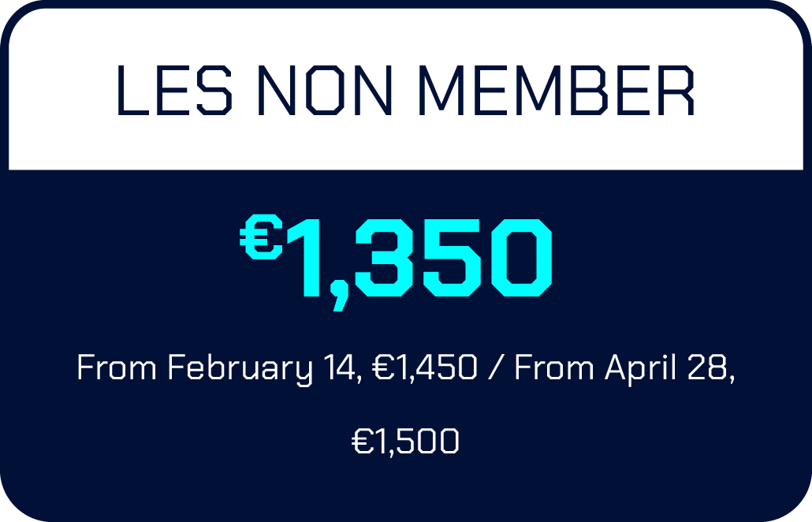Click the €1,500 amount on the last line
Screen dimensions: 812x522
(x=405, y=442)
